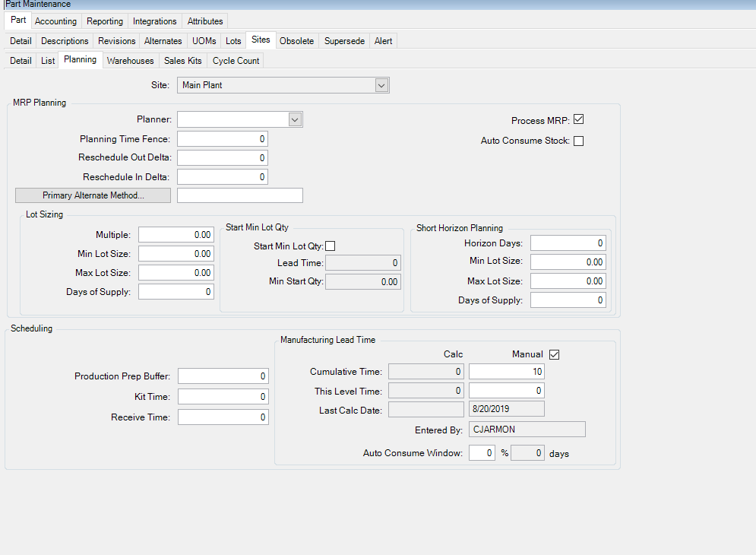
Task: Open the Supersede tab
Action: [344, 41]
